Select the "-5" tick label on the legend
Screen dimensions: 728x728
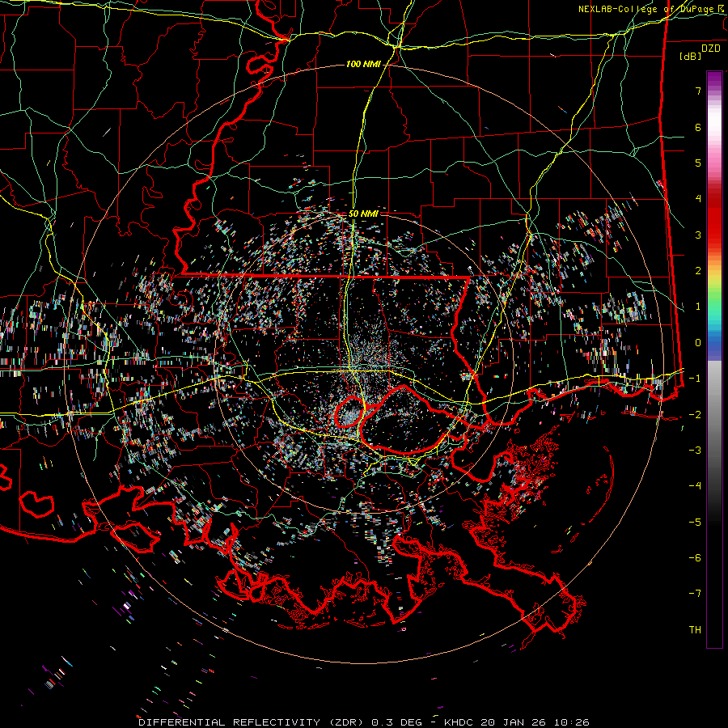coord(695,522)
